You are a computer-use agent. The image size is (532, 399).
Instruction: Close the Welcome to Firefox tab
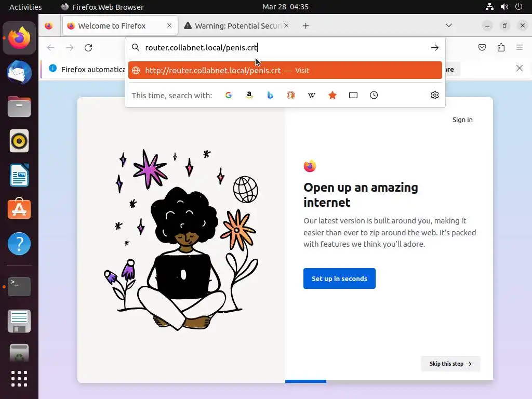tap(169, 25)
